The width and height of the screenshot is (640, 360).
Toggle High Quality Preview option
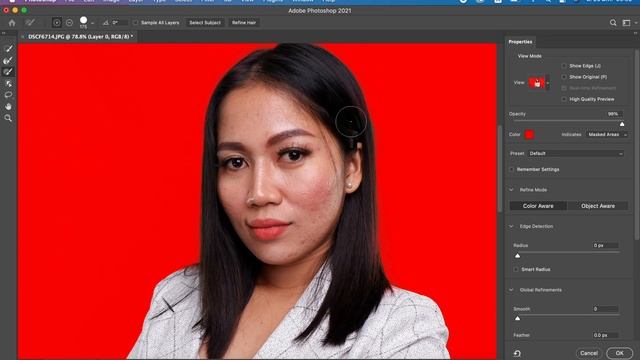(564, 99)
